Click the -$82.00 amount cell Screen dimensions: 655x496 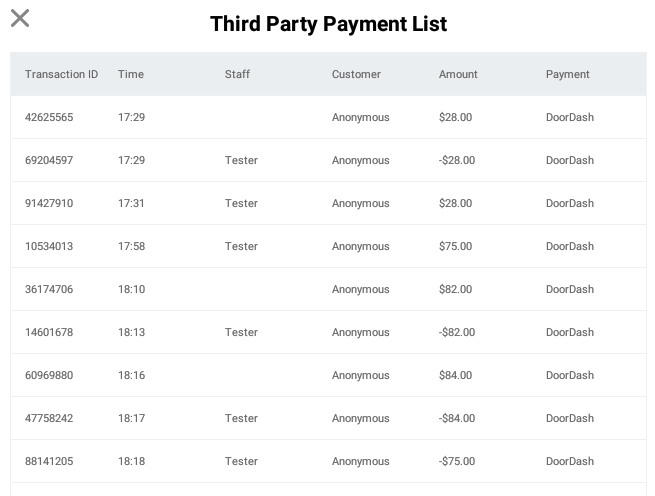click(457, 332)
